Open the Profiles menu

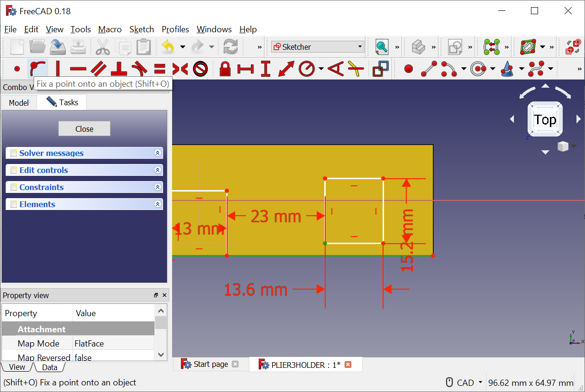coord(175,29)
